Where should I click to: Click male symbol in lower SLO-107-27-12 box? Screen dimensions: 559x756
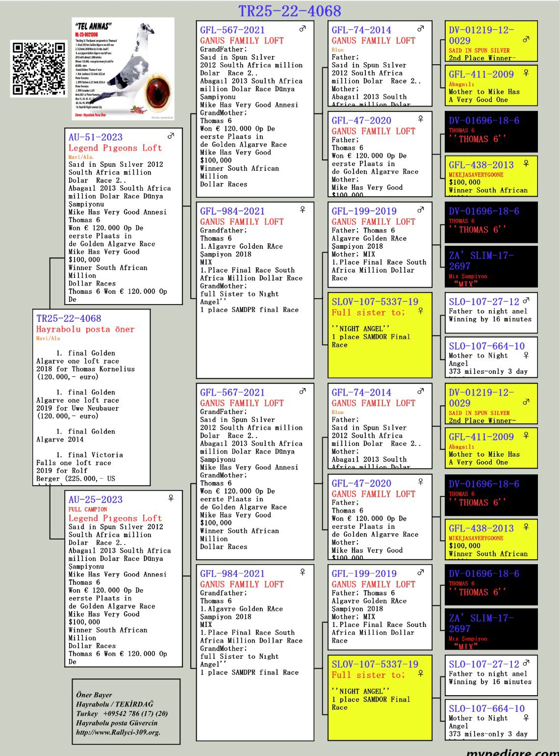pyautogui.click(x=526, y=663)
